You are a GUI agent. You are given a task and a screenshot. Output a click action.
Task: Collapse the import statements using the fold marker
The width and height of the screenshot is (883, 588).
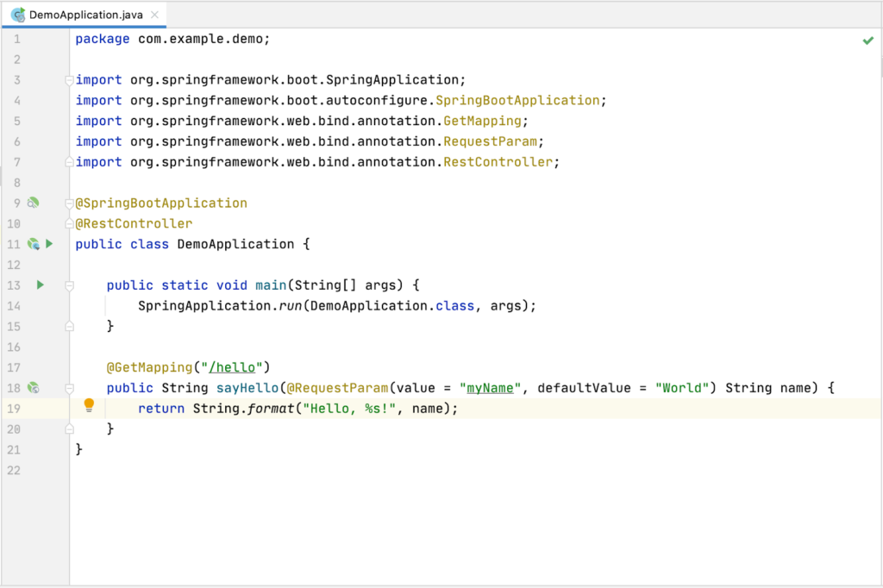point(69,79)
